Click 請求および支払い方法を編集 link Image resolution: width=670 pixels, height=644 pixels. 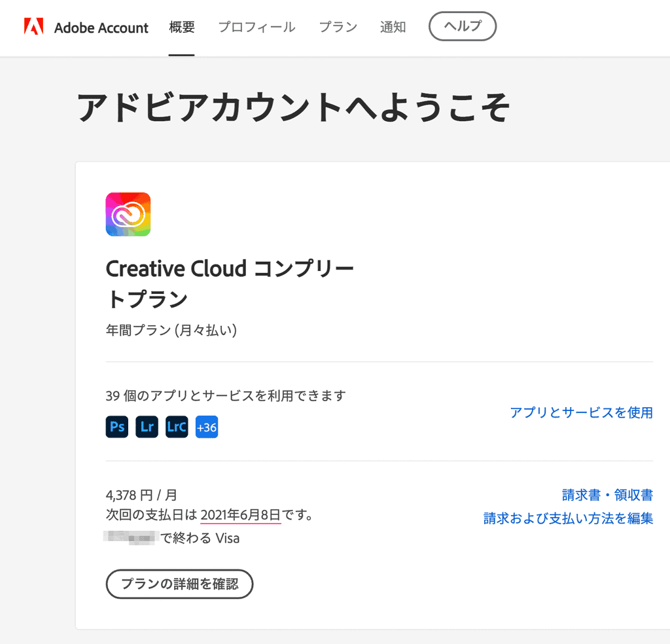pos(568,518)
